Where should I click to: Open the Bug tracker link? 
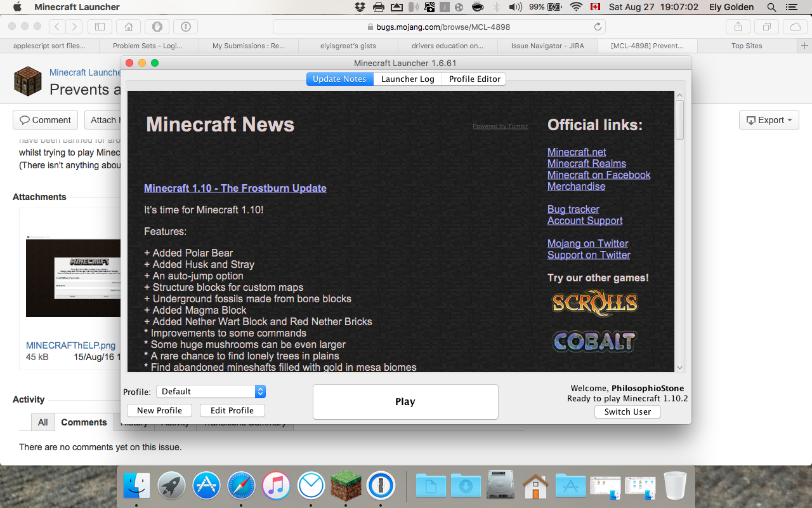573,209
